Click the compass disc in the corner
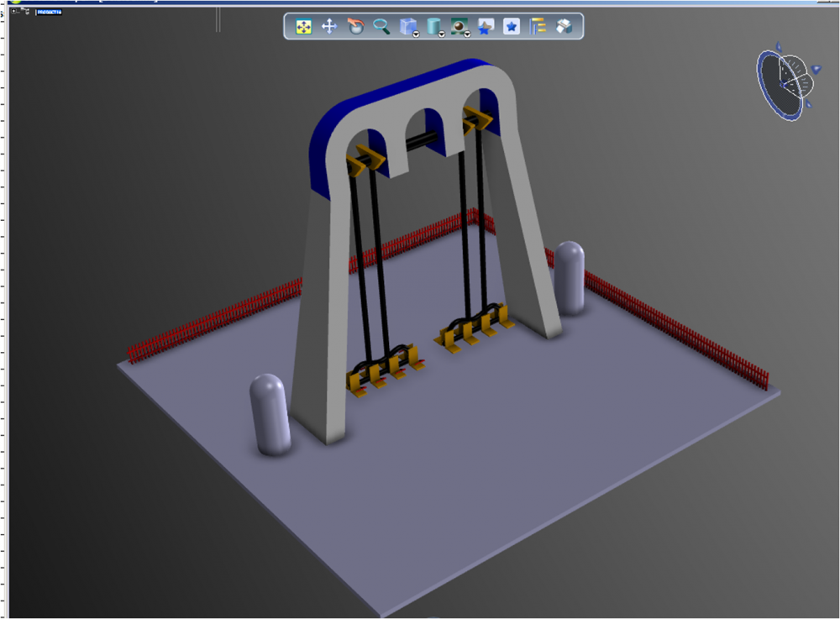The width and height of the screenshot is (840, 619). click(x=777, y=91)
